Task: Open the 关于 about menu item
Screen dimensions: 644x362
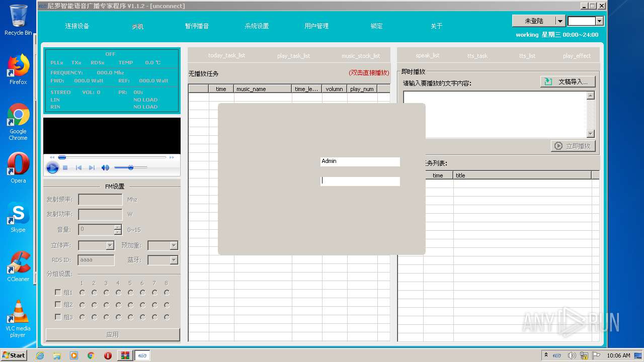Action: point(436,26)
